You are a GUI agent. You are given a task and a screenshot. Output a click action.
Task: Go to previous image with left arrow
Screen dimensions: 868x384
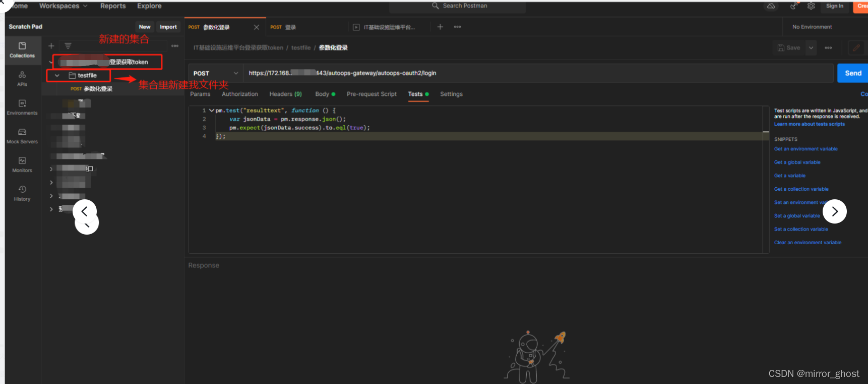(x=85, y=211)
